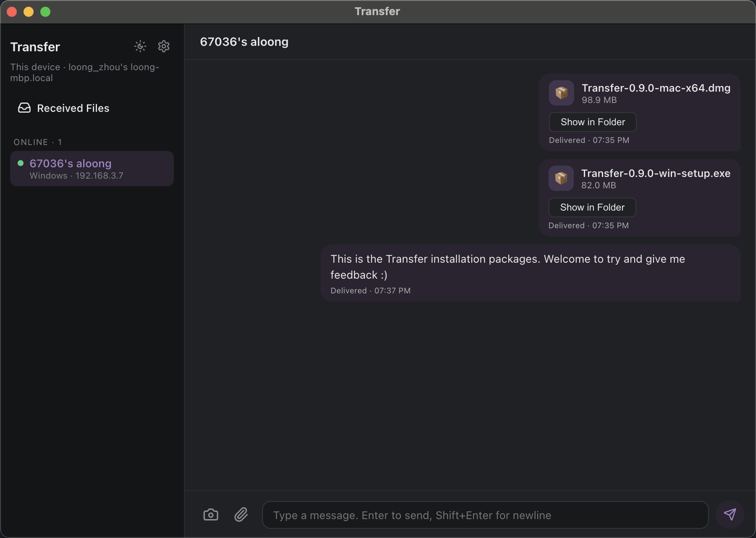Click the installation packages text message bubble
Image resolution: width=756 pixels, height=538 pixels.
click(x=530, y=273)
